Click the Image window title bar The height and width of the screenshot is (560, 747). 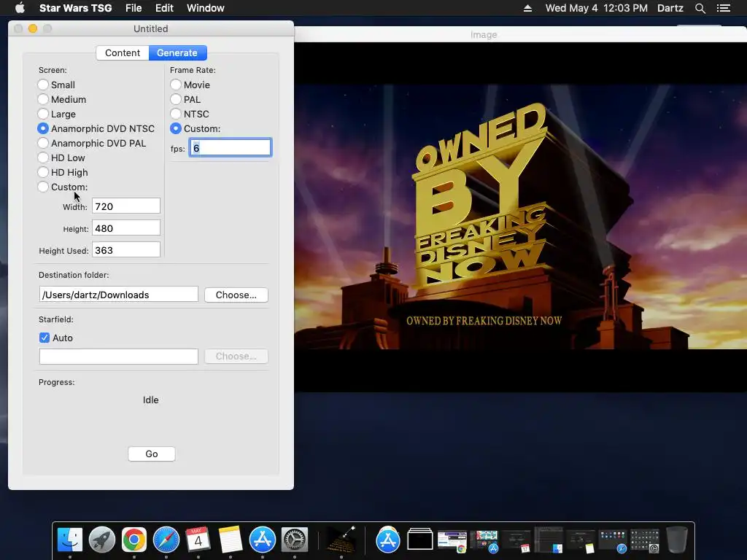(x=520, y=34)
